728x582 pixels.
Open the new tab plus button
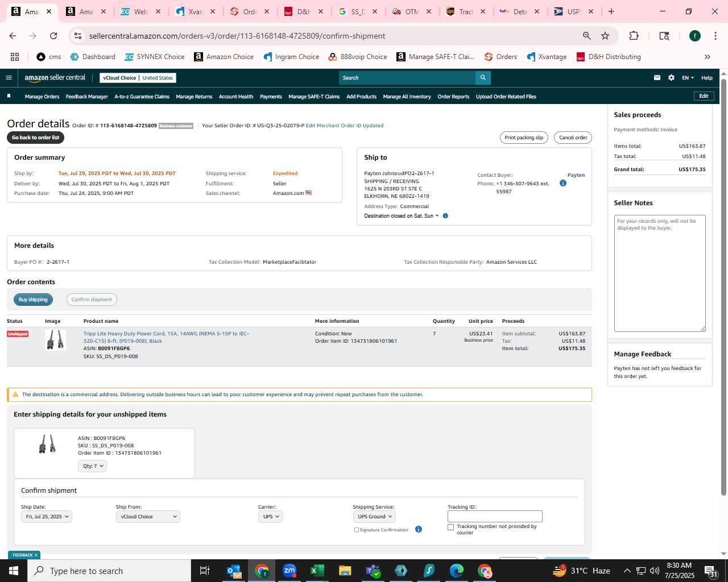pyautogui.click(x=611, y=11)
